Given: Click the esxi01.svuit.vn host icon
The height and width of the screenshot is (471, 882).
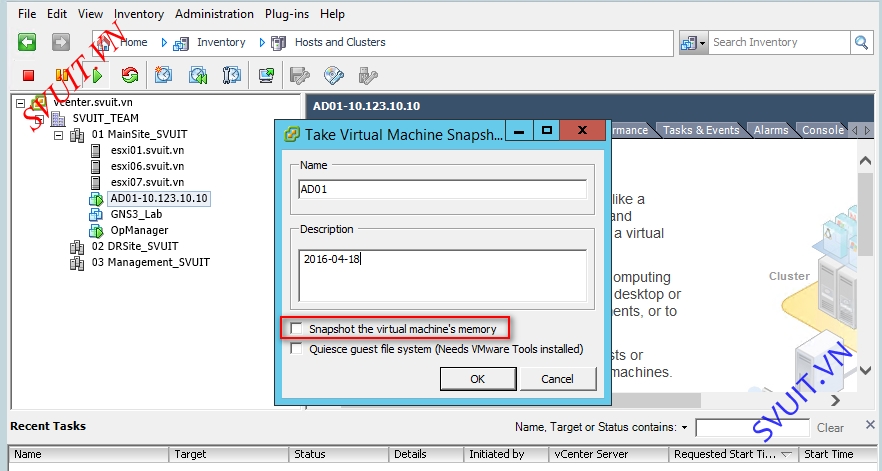Looking at the screenshot, I should (96, 150).
